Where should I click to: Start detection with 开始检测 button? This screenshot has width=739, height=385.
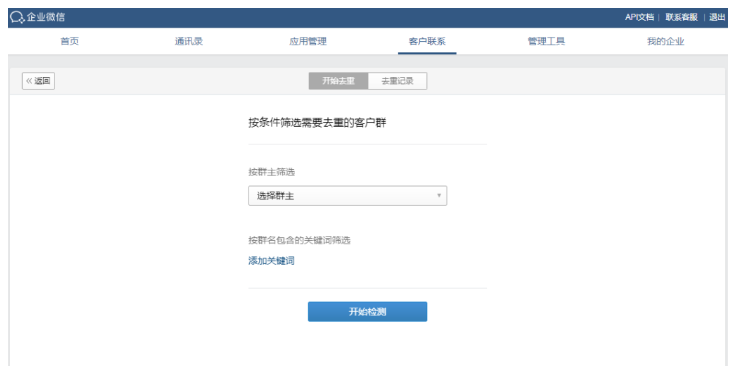[368, 311]
